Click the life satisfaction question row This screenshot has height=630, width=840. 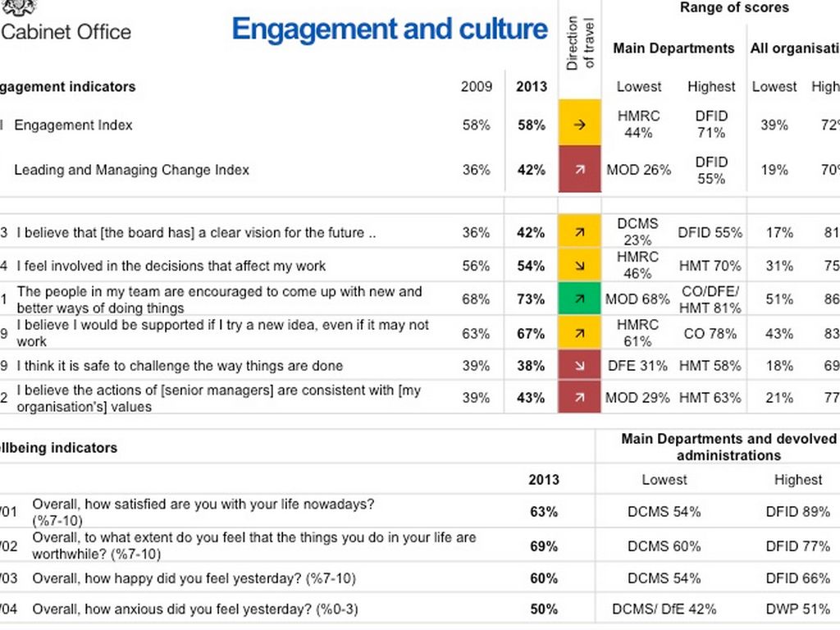[x=203, y=512]
